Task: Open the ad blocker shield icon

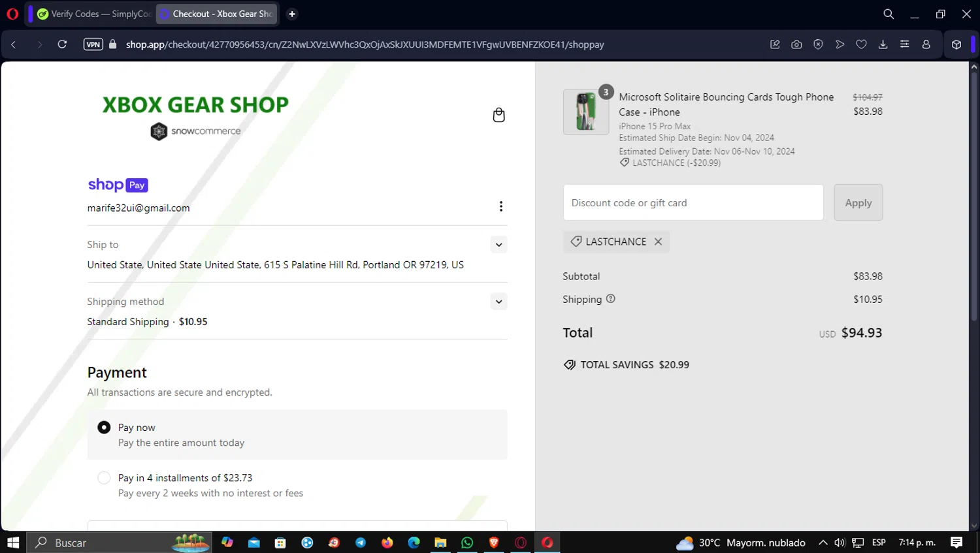Action: [x=818, y=44]
